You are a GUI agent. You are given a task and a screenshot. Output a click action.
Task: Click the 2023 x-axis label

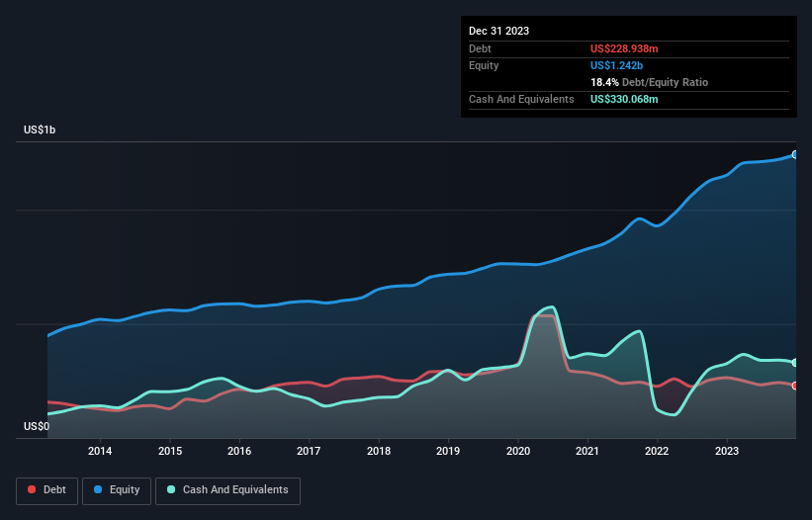coord(727,451)
